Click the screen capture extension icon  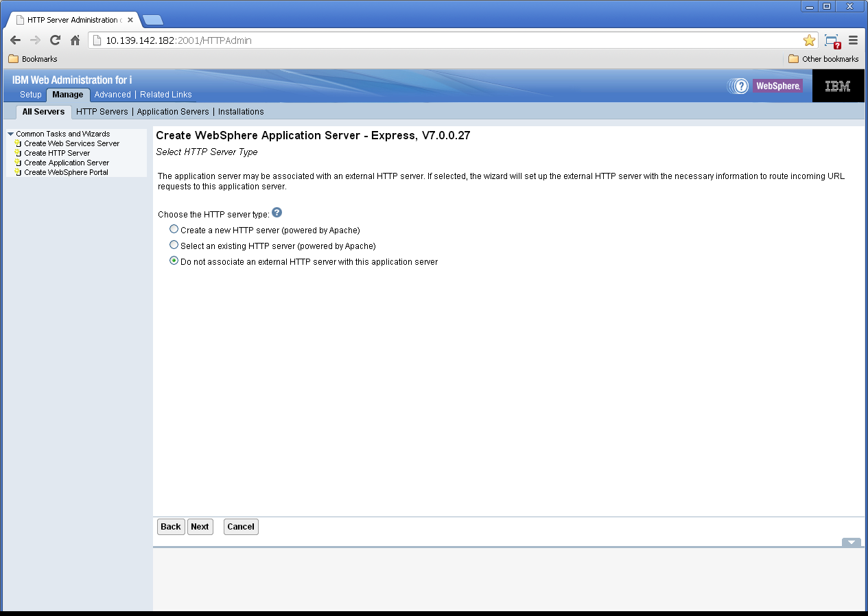click(x=832, y=41)
